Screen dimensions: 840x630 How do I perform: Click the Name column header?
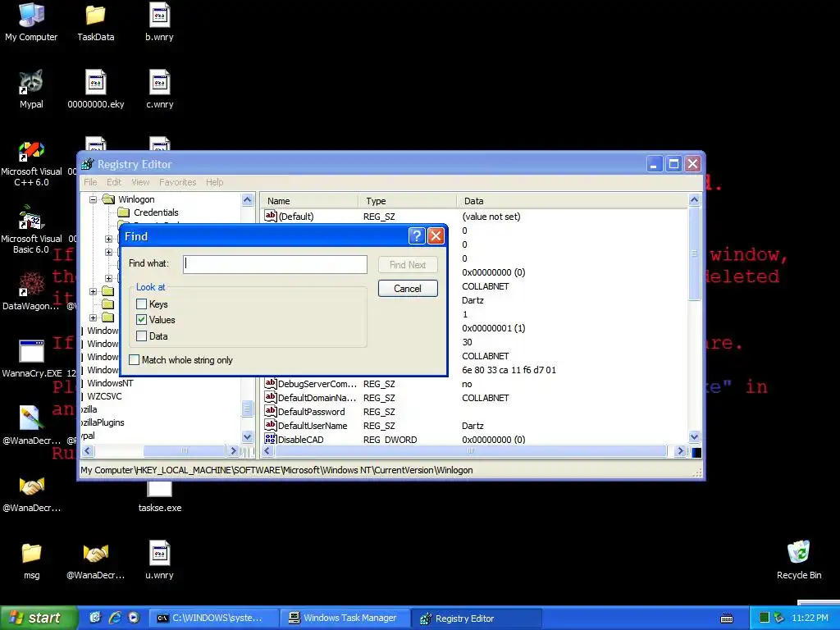click(310, 201)
